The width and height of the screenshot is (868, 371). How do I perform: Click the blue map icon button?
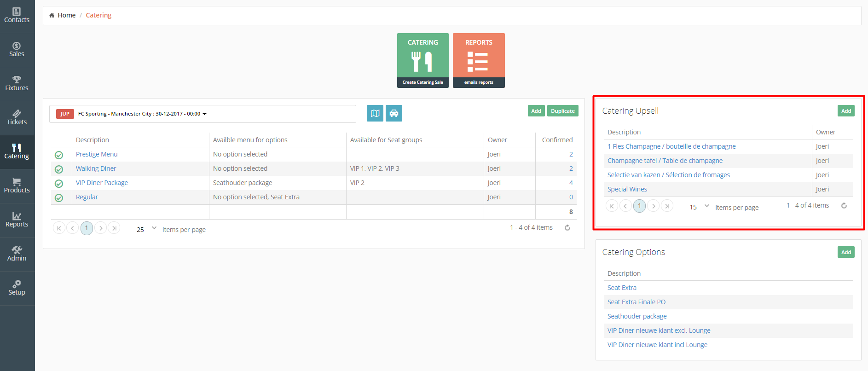[375, 113]
